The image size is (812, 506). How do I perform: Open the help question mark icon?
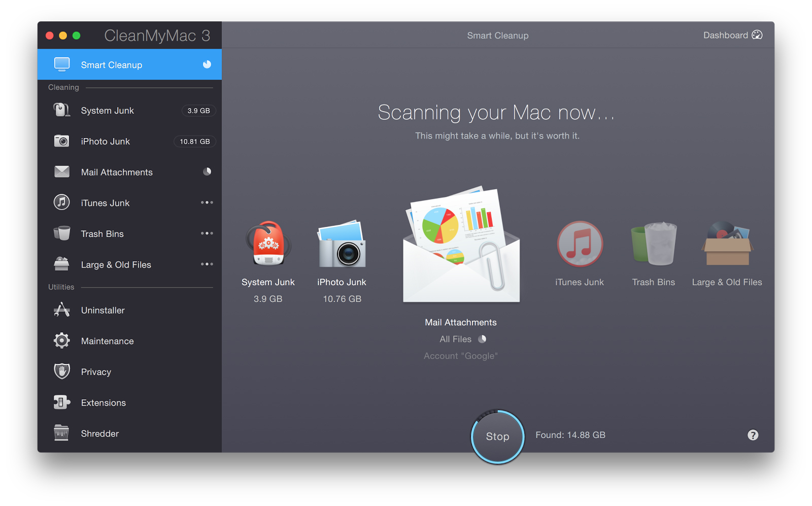click(x=753, y=435)
